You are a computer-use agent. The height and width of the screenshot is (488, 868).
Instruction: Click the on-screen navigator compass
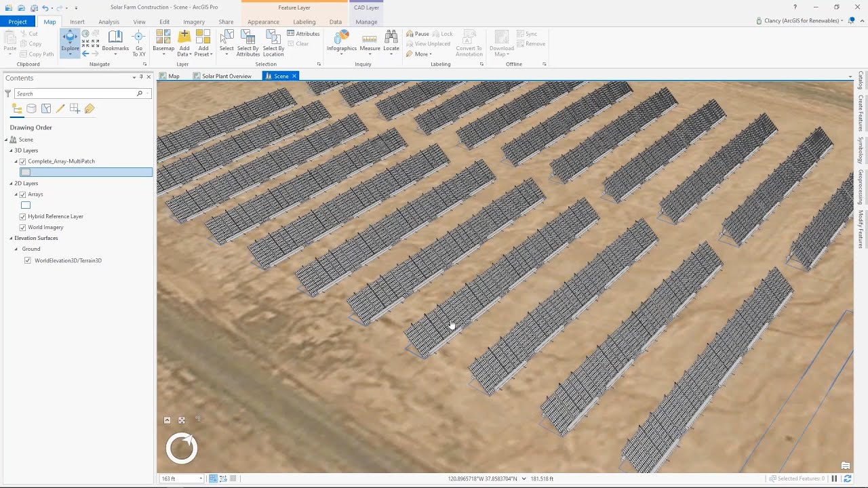click(182, 449)
